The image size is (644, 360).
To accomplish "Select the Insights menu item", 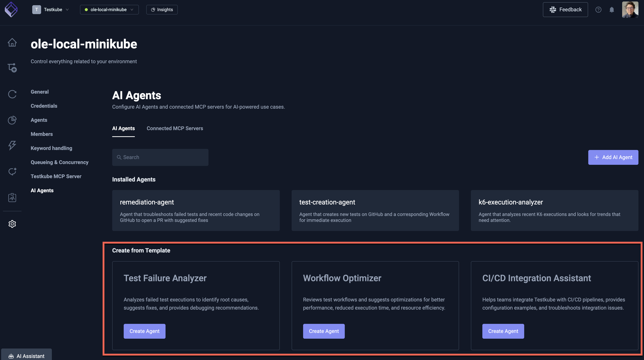I will (x=162, y=9).
